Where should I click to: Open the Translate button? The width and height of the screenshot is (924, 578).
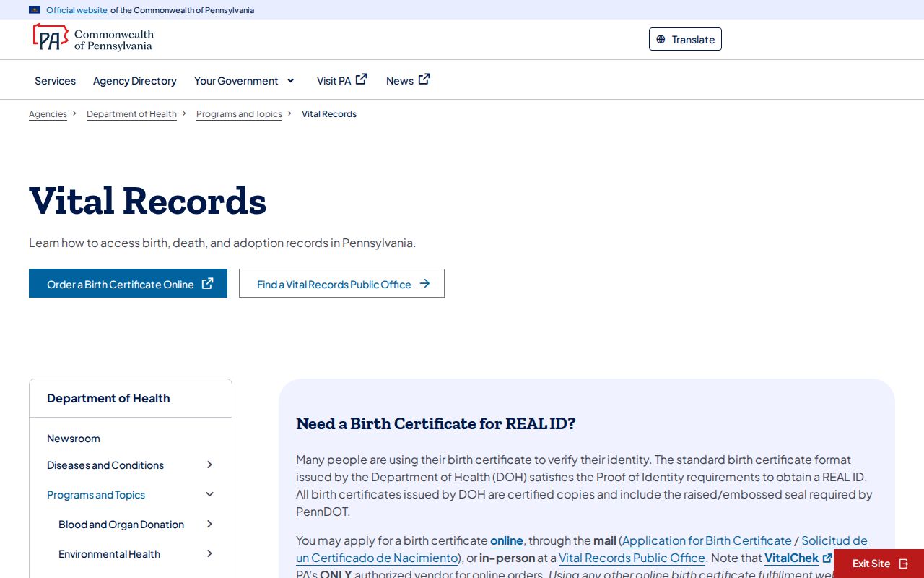click(x=685, y=39)
